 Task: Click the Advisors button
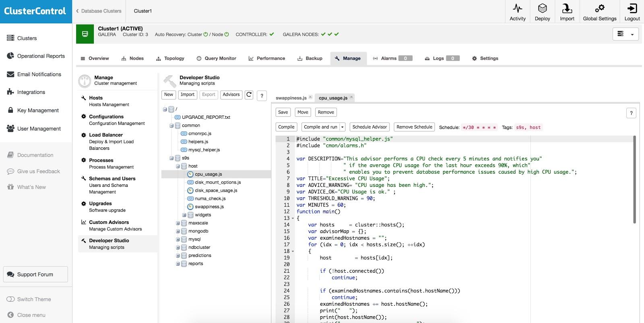231,95
